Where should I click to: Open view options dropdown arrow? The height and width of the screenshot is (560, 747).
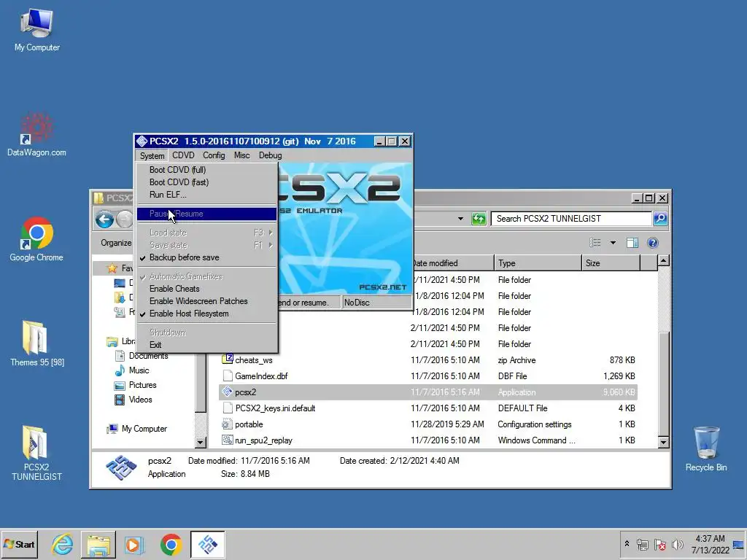click(613, 243)
